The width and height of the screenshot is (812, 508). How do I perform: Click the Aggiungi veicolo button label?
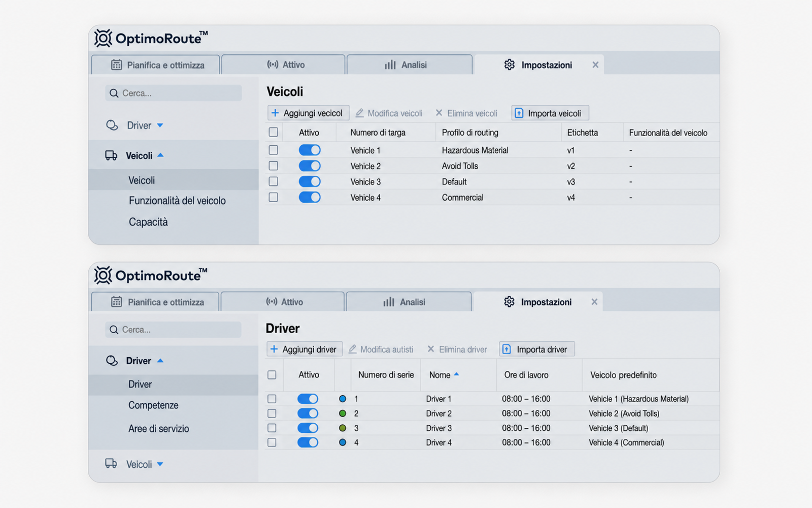click(x=313, y=113)
